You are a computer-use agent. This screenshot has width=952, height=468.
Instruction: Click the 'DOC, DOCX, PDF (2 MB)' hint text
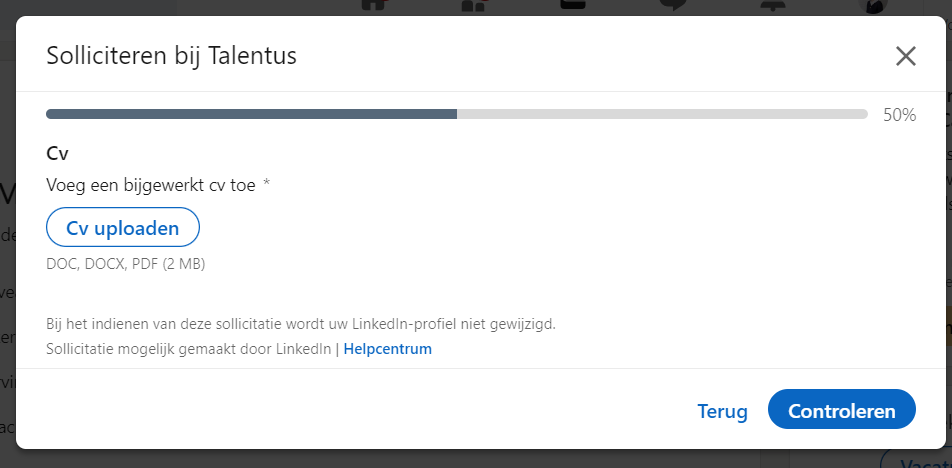(x=126, y=265)
